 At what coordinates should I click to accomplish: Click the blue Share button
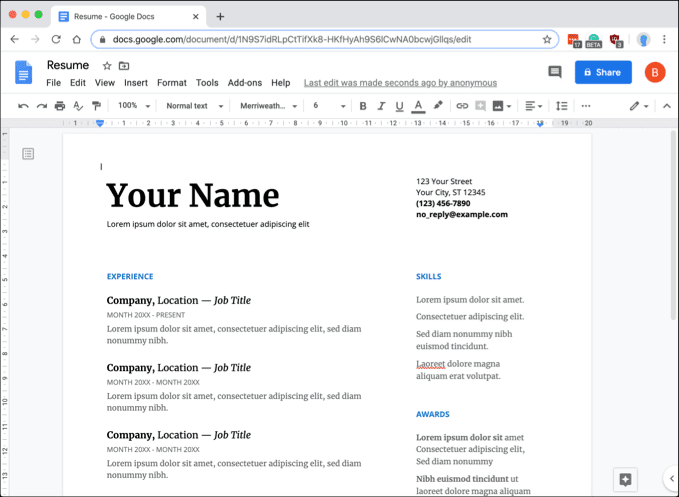[x=603, y=72]
